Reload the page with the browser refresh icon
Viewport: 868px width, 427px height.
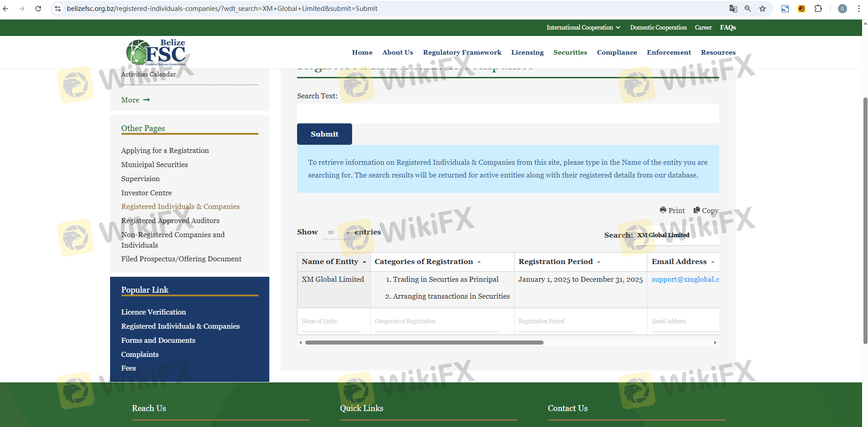pos(38,9)
